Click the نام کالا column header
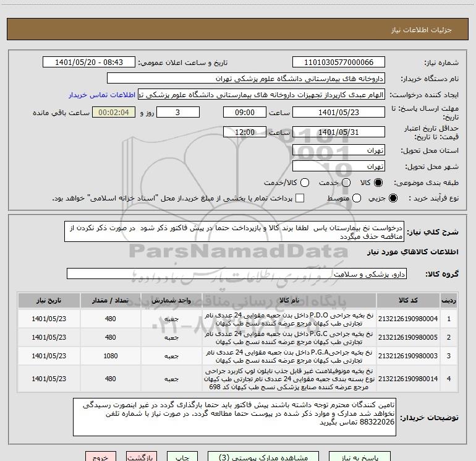 click(289, 301)
